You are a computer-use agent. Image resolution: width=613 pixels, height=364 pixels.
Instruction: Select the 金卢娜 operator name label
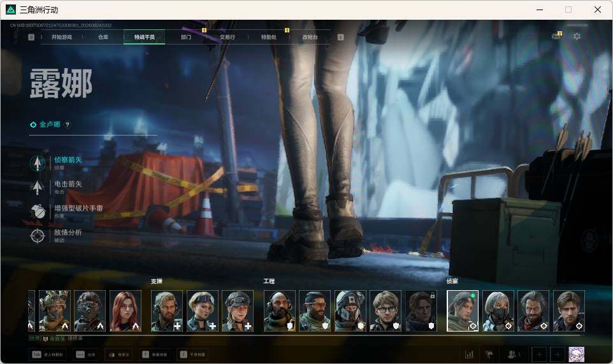click(x=50, y=124)
